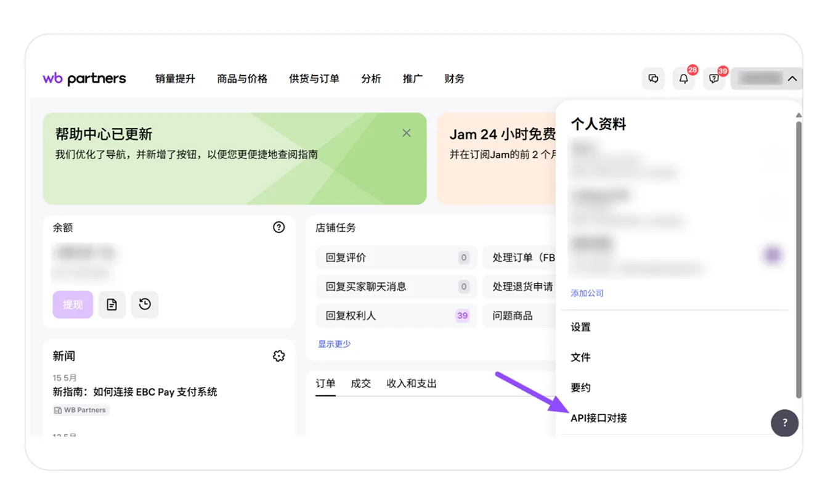
Task: Open the 供货与订单 menu
Action: (x=314, y=79)
